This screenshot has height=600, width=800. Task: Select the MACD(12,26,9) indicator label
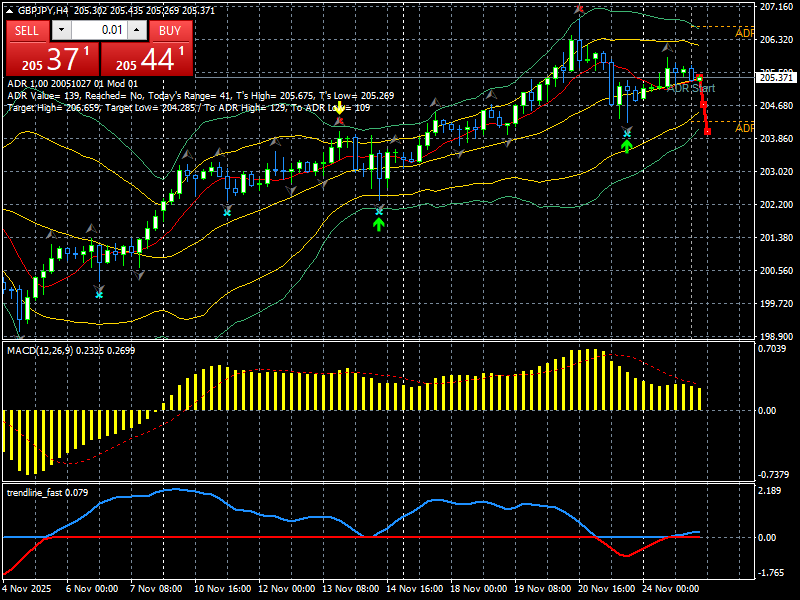click(71, 351)
